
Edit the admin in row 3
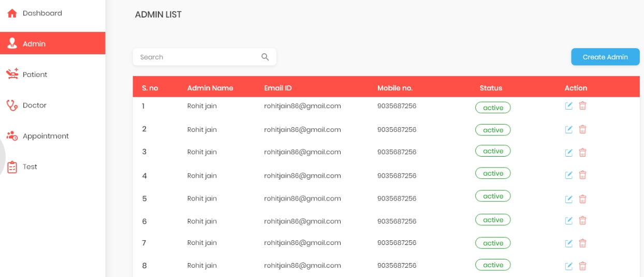pyautogui.click(x=568, y=152)
